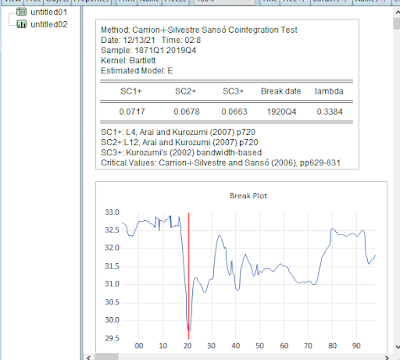Click the Kernel: Bartlett line

tap(128, 61)
